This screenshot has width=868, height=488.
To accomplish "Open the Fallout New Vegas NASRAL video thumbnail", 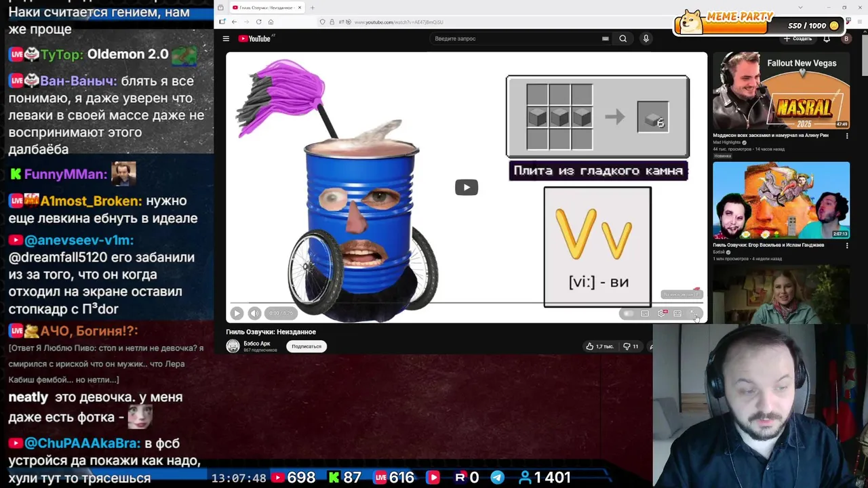I will [x=781, y=90].
